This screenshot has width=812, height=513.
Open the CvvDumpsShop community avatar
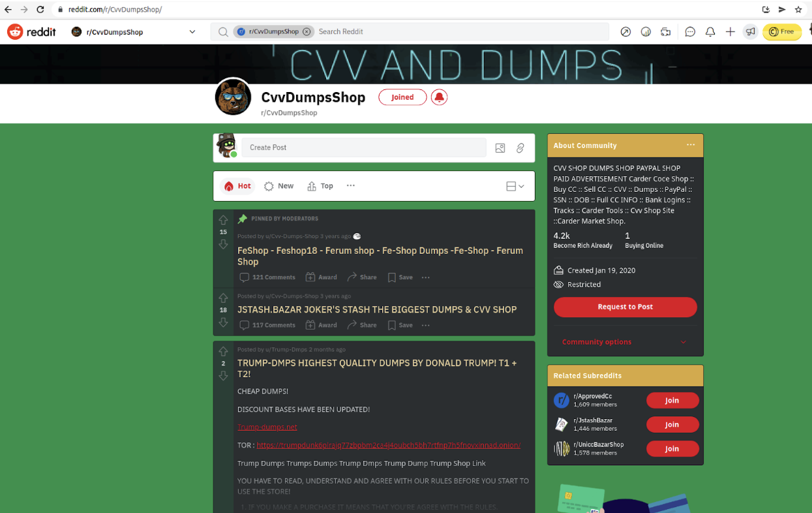[233, 97]
